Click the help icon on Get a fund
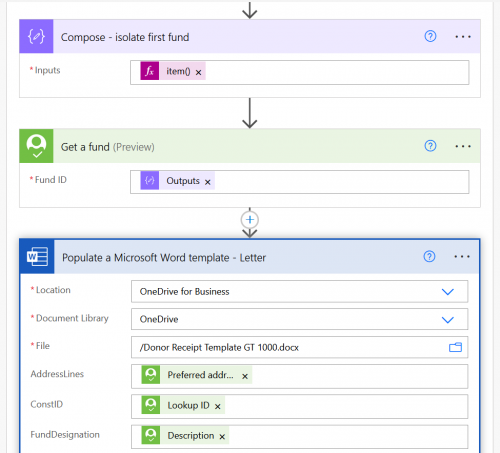This screenshot has width=500, height=453. point(430,146)
